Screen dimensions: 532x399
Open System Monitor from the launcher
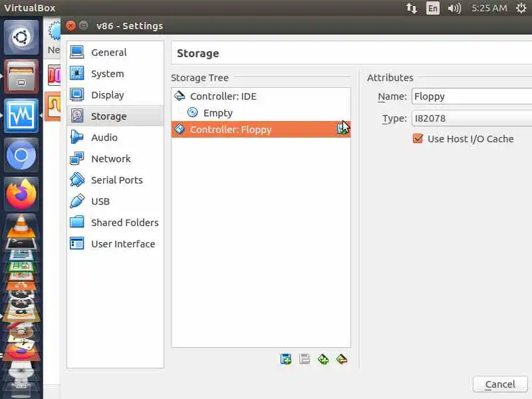[x=21, y=115]
